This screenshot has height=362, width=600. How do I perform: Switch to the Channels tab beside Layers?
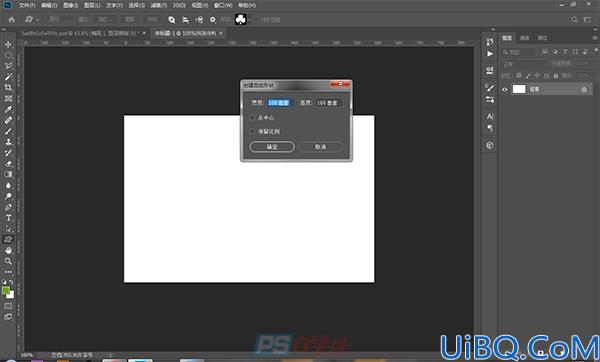(x=525, y=38)
